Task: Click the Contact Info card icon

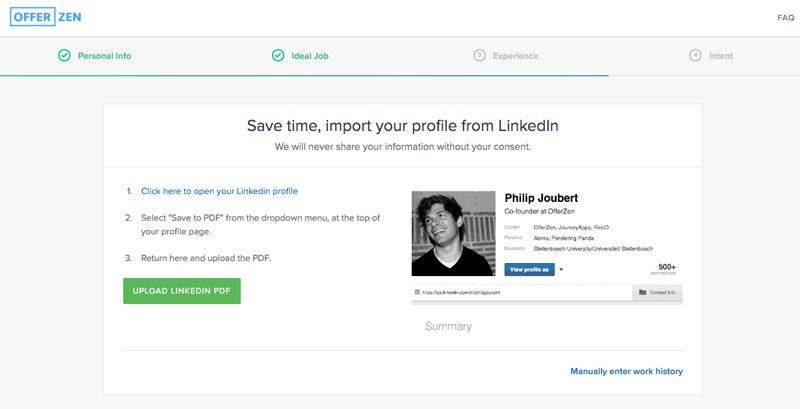Action: [x=642, y=292]
